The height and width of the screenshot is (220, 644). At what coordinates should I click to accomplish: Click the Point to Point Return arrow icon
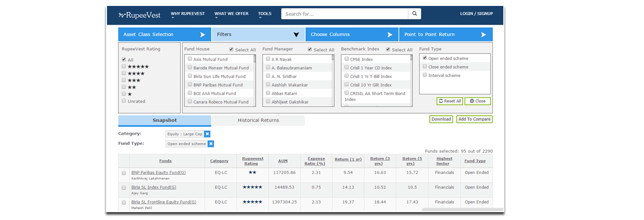click(x=483, y=35)
